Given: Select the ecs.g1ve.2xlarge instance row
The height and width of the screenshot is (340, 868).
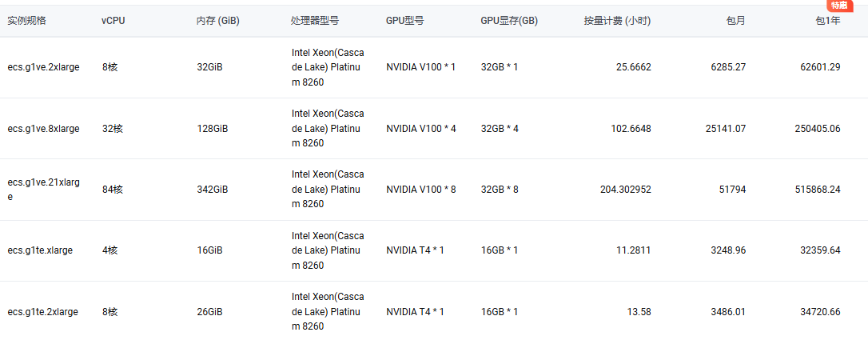Looking at the screenshot, I should click(x=434, y=67).
